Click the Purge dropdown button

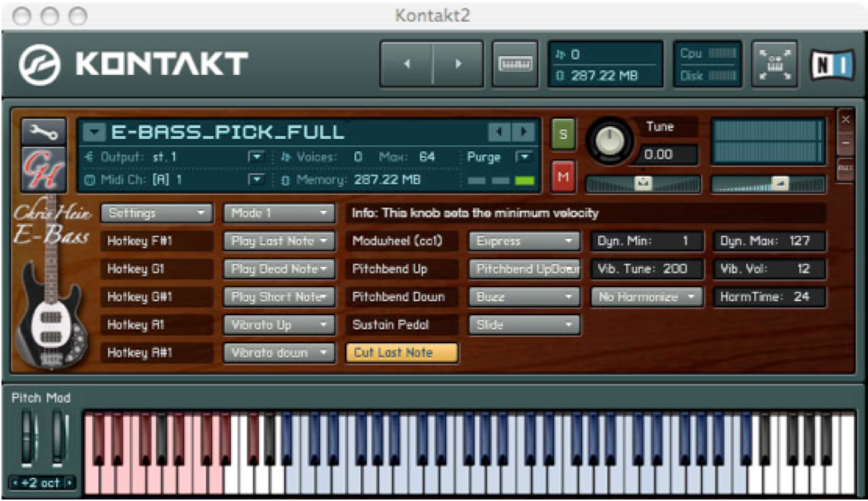tap(523, 157)
